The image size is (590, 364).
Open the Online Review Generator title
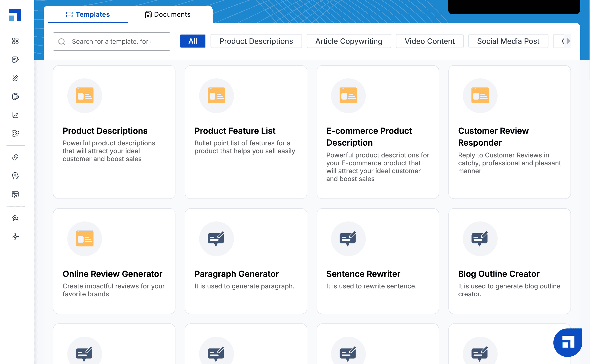tap(112, 274)
